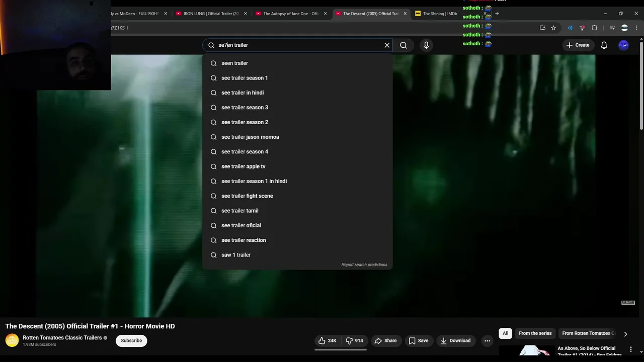This screenshot has height=362, width=644.
Task: Click the Download button
Action: [455, 340]
